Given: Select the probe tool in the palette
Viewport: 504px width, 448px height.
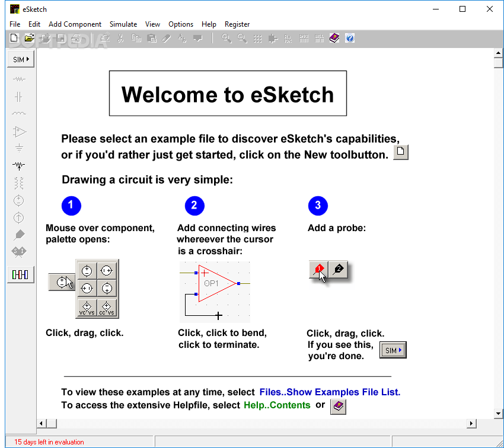Looking at the screenshot, I should pos(20,235).
